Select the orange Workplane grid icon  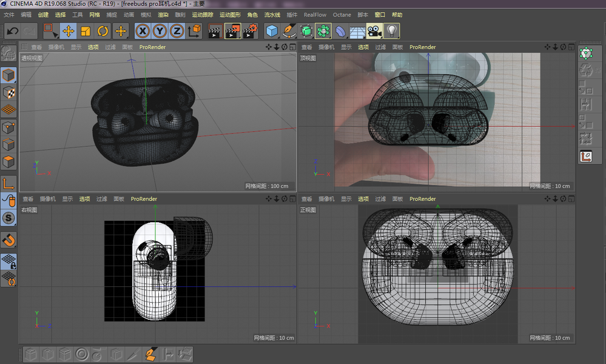(8, 110)
